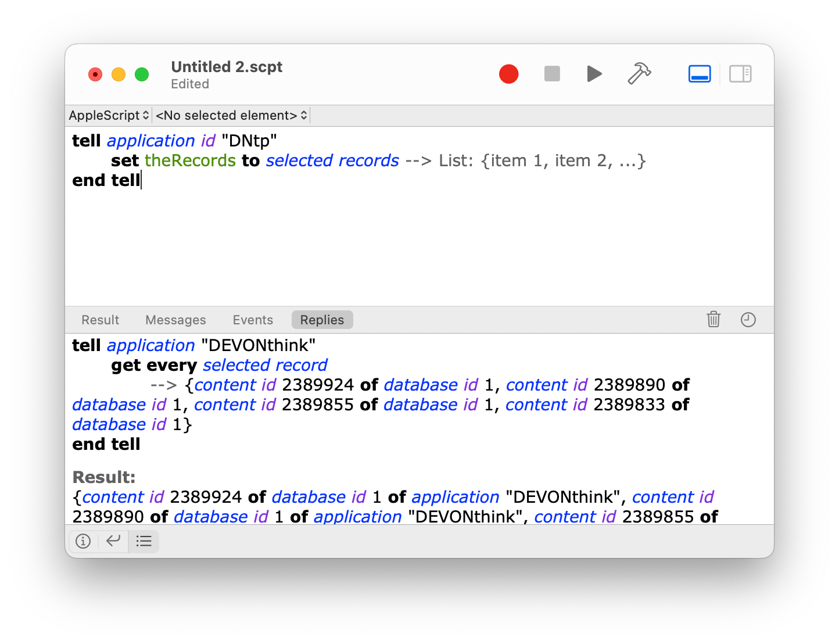Image resolution: width=839 pixels, height=644 pixels.
Task: Click the Untitled 2.scpt window title
Action: [x=227, y=67]
